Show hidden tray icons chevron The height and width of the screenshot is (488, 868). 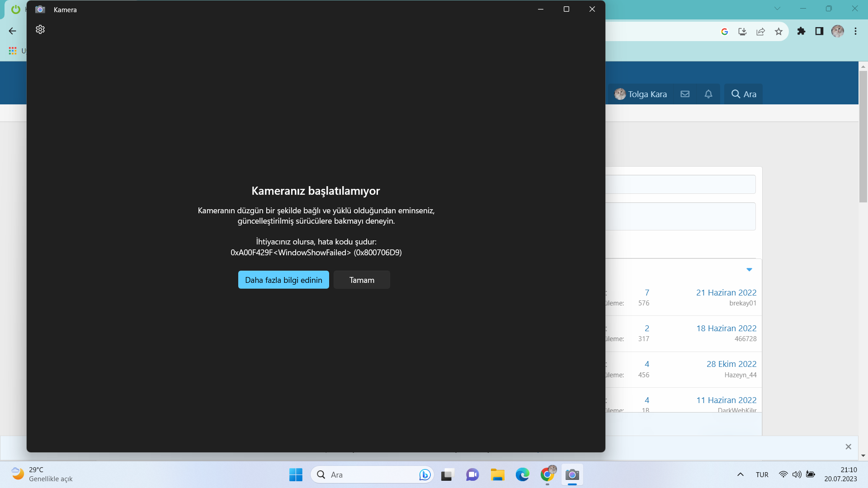pyautogui.click(x=741, y=474)
